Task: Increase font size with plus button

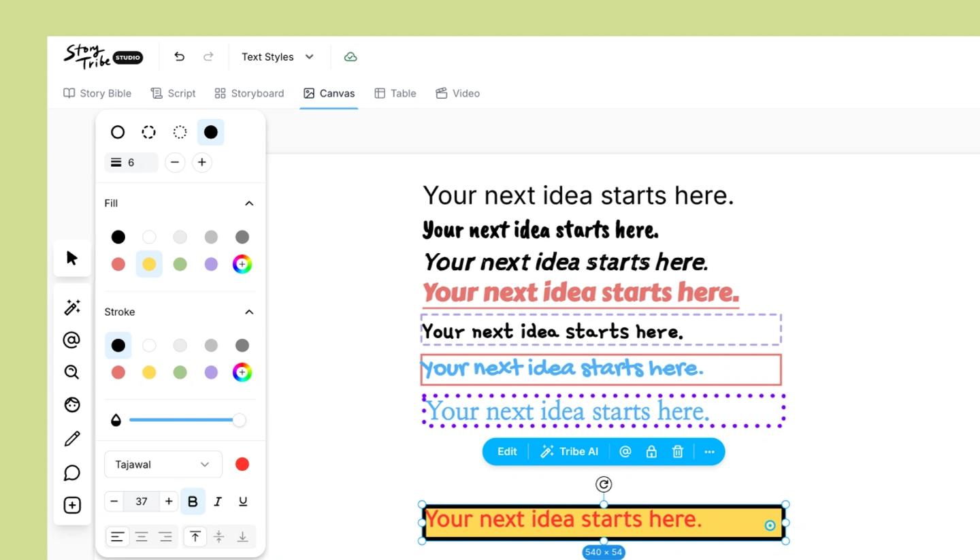Action: click(x=169, y=501)
